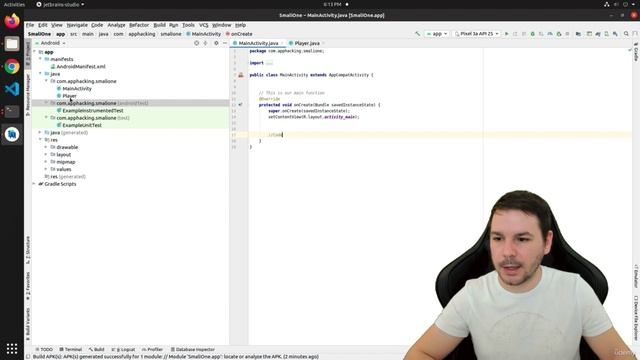The width and height of the screenshot is (640, 360).
Task: Select the MainActivity.java editor tab
Action: tap(258, 43)
